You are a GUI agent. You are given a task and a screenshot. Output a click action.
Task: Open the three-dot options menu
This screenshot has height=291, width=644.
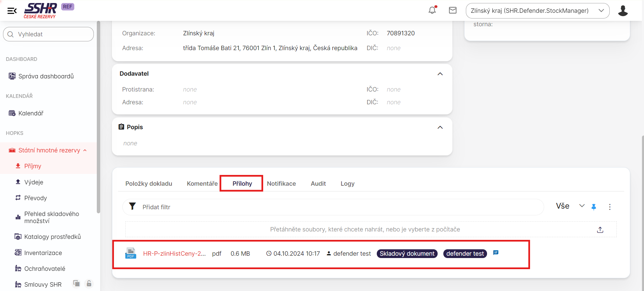(610, 207)
